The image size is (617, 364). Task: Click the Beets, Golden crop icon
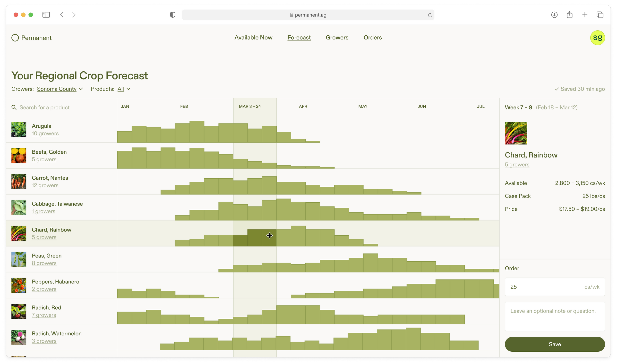(19, 155)
